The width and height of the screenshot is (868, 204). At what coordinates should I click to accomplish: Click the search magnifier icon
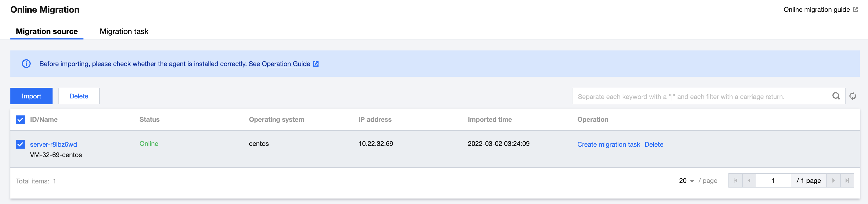tap(836, 96)
